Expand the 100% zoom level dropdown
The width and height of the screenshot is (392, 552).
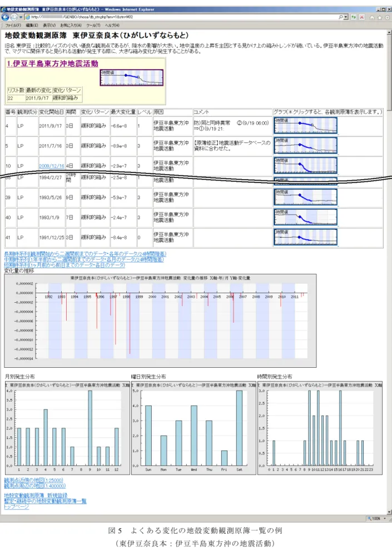(385, 518)
